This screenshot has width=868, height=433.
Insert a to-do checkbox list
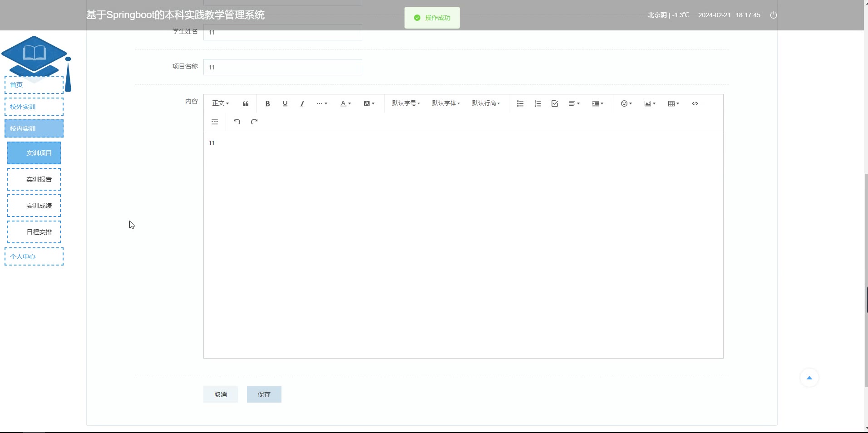555,103
